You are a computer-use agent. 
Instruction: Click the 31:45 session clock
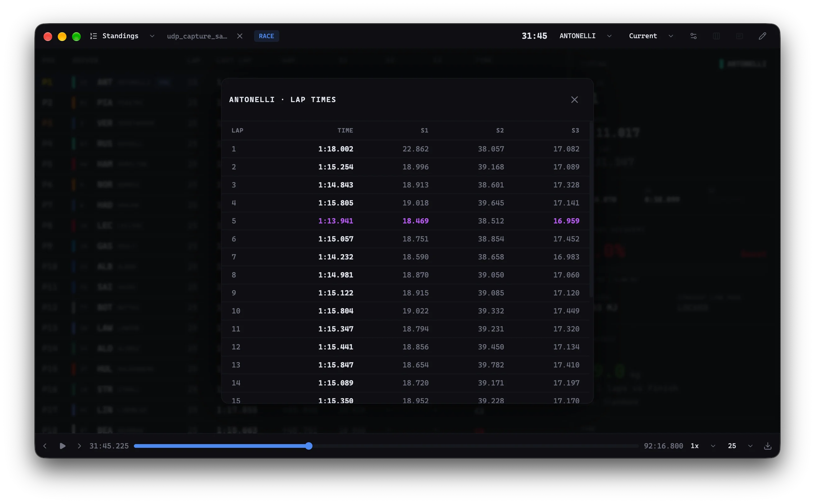pyautogui.click(x=534, y=36)
